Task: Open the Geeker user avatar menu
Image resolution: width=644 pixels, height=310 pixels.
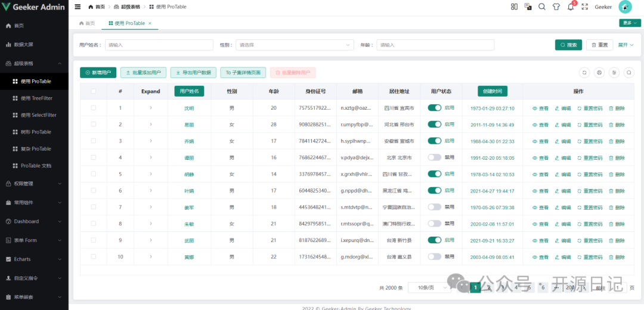Action: [x=625, y=7]
